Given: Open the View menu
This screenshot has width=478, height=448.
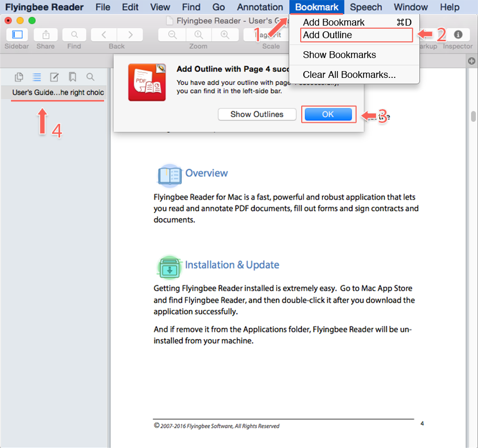Looking at the screenshot, I should [160, 7].
